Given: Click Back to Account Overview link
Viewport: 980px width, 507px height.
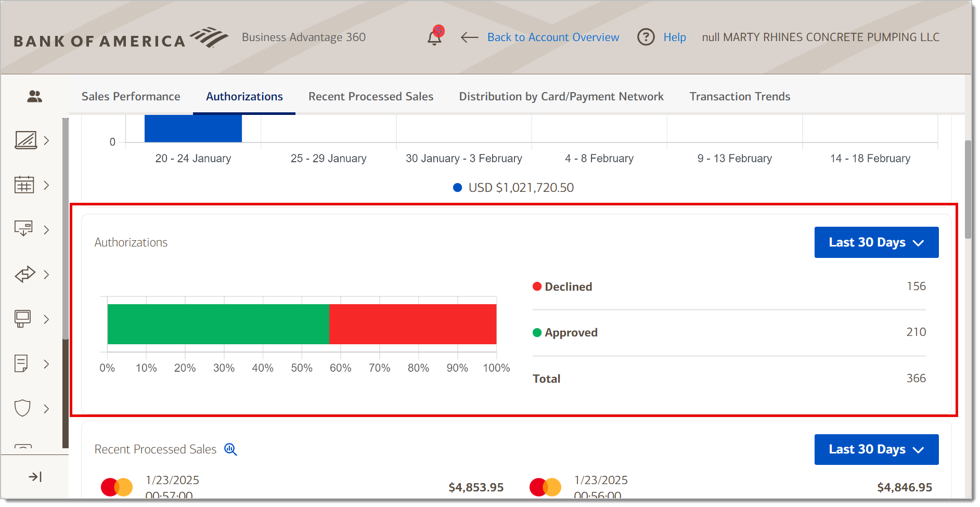Looking at the screenshot, I should click(553, 37).
